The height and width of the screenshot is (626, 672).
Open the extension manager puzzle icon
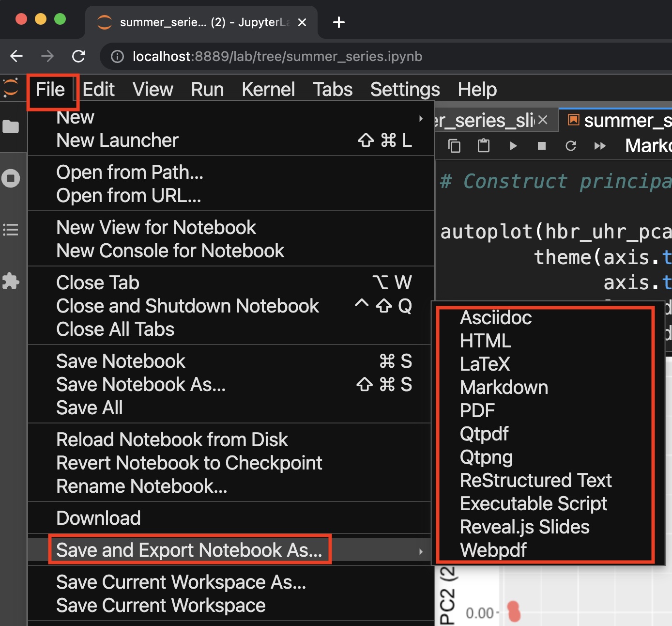point(11,281)
